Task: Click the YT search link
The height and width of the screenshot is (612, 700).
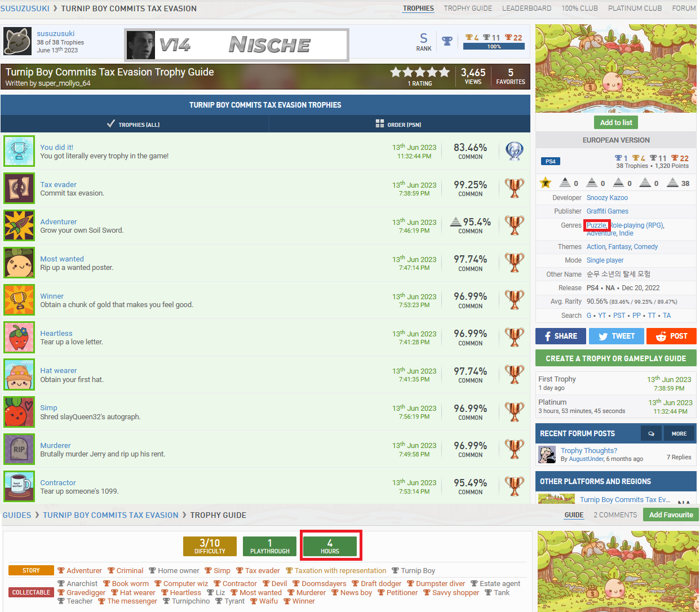Action: click(602, 316)
